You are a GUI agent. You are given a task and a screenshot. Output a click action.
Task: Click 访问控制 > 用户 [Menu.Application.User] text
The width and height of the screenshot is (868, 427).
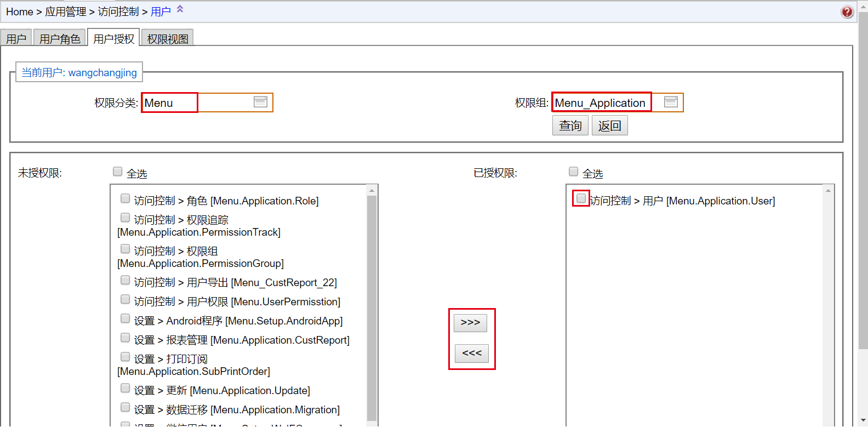(x=682, y=201)
